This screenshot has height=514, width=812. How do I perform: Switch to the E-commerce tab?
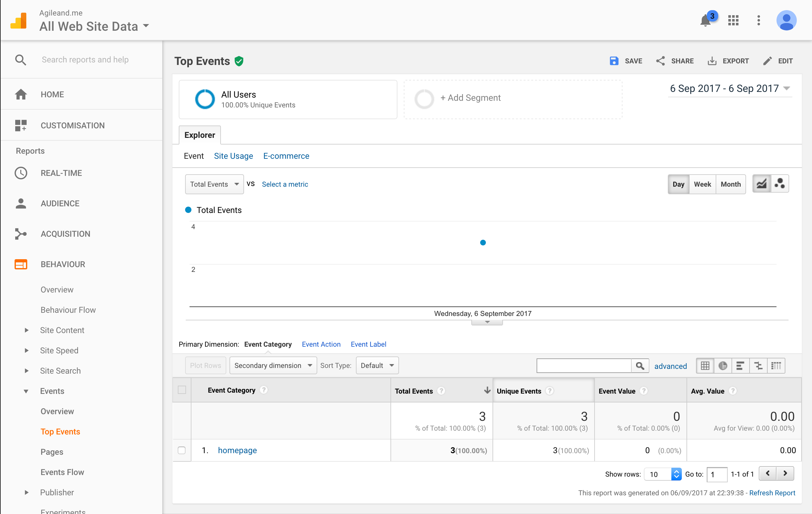pos(286,156)
